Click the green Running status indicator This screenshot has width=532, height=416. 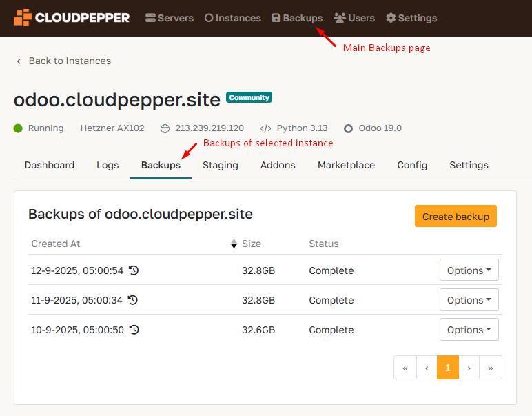18,128
